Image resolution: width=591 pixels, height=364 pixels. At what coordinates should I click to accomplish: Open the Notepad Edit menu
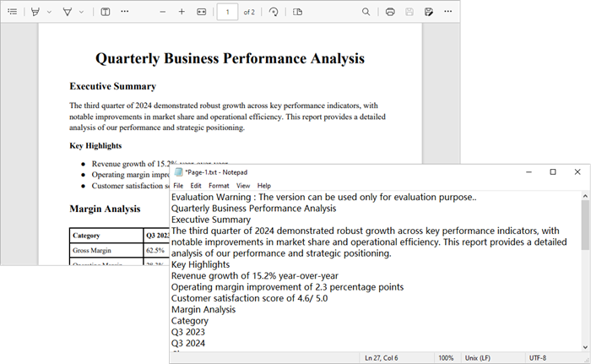(196, 186)
